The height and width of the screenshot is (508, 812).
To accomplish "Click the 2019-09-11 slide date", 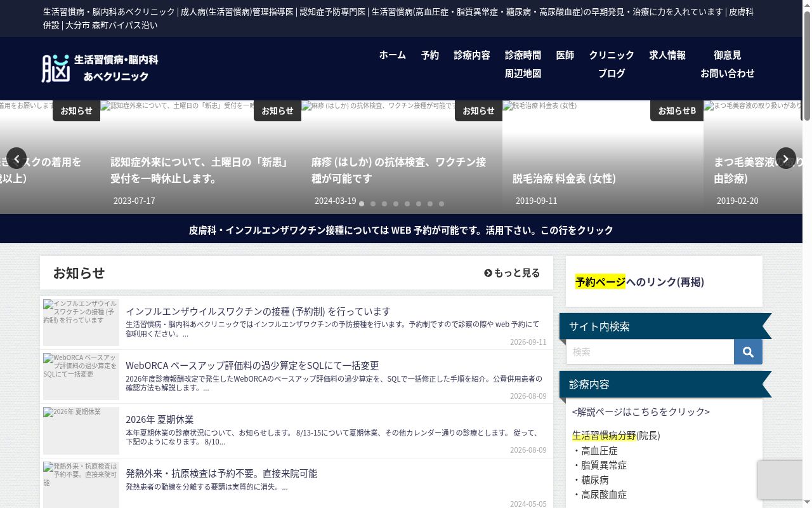I will coord(536,201).
